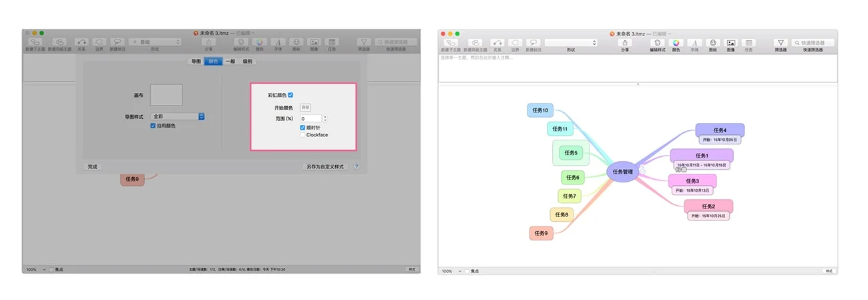This screenshot has width=868, height=300.
Task: Click the 范围 (%) input field
Action: (310, 118)
